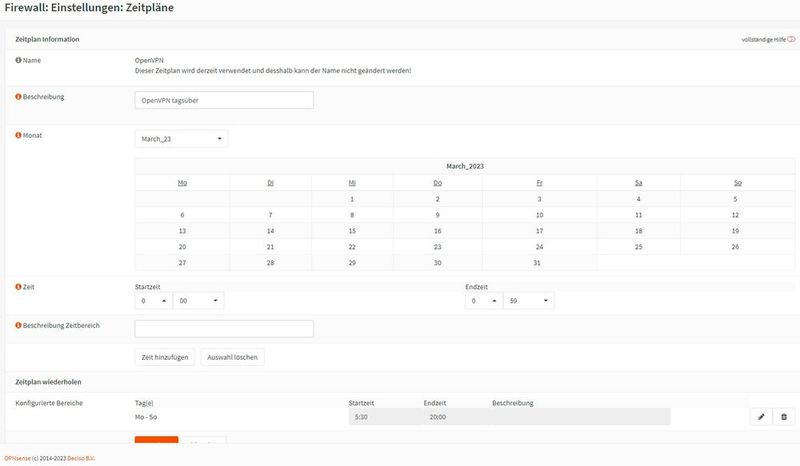Click the 20:00 Endzeit value
Screen dimensions: 800x466
(437, 417)
